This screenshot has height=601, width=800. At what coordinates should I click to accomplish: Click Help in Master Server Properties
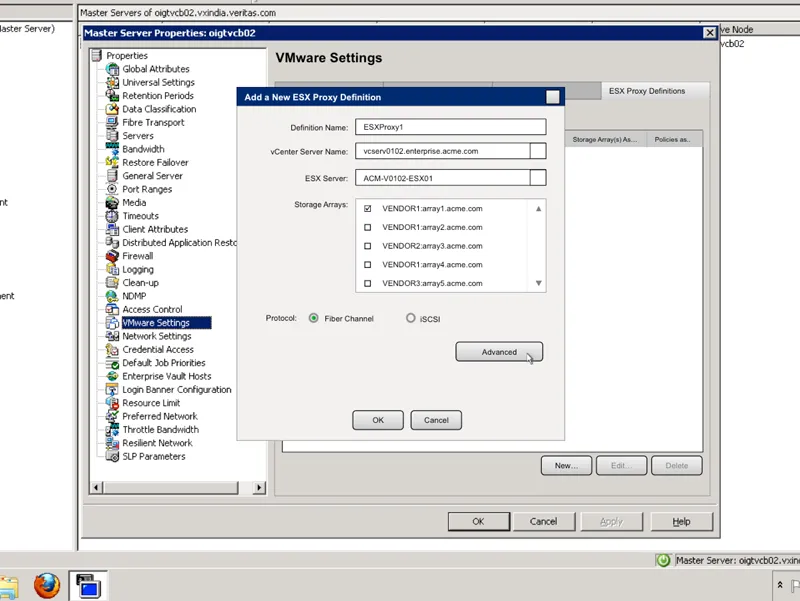point(681,521)
